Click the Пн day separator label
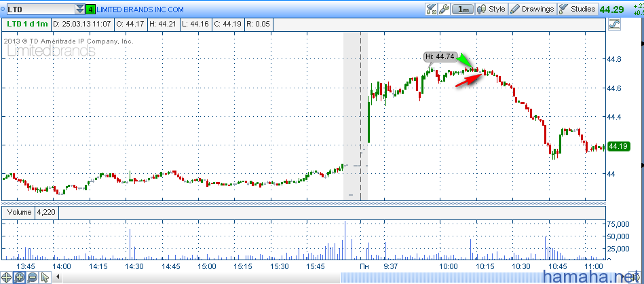The image size is (644, 284). [x=364, y=266]
